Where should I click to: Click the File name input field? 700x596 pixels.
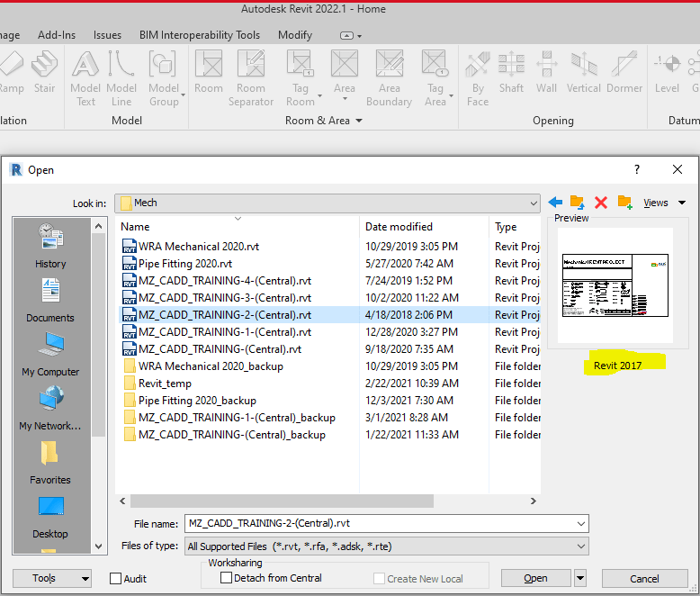380,524
